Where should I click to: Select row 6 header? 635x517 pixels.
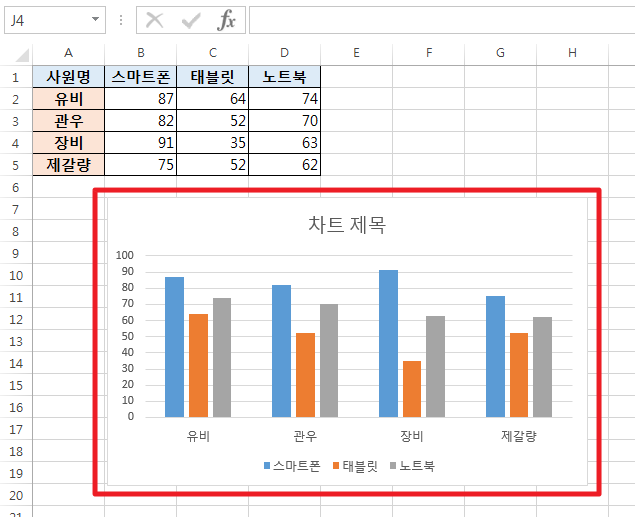point(16,187)
